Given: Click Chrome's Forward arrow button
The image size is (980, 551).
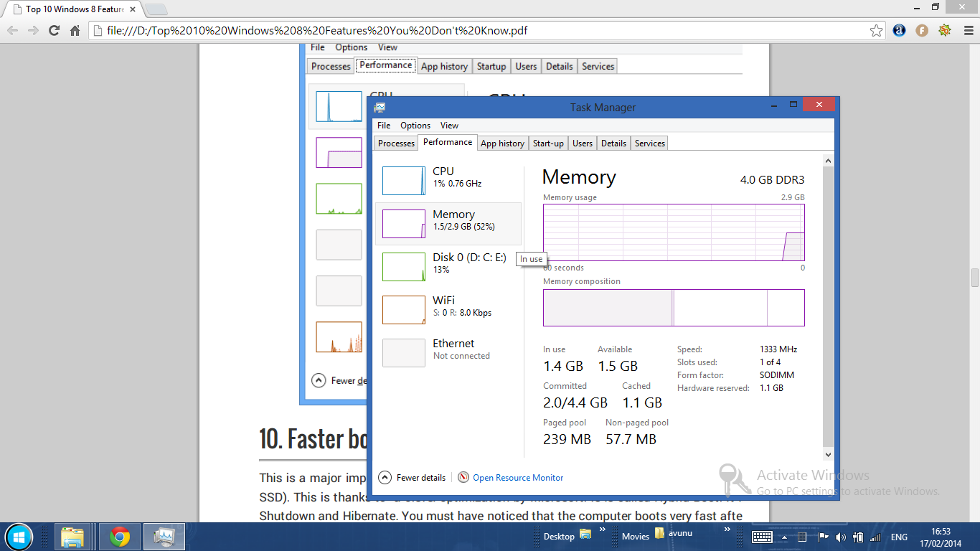Looking at the screenshot, I should click(x=33, y=31).
